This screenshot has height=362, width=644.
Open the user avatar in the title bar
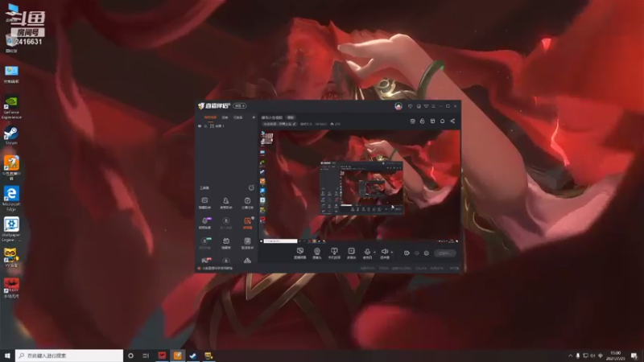(398, 106)
